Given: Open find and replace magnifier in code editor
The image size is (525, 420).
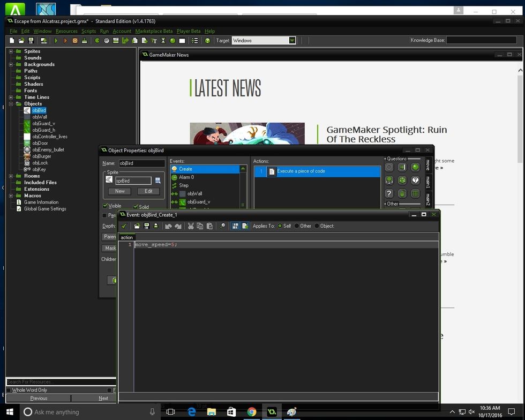Looking at the screenshot, I should click(222, 226).
